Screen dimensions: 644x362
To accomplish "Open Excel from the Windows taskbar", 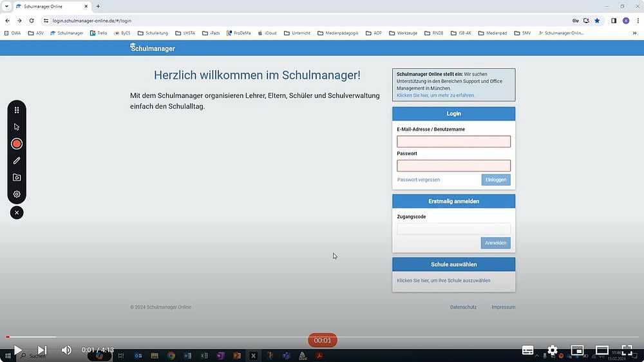I will tap(204, 356).
